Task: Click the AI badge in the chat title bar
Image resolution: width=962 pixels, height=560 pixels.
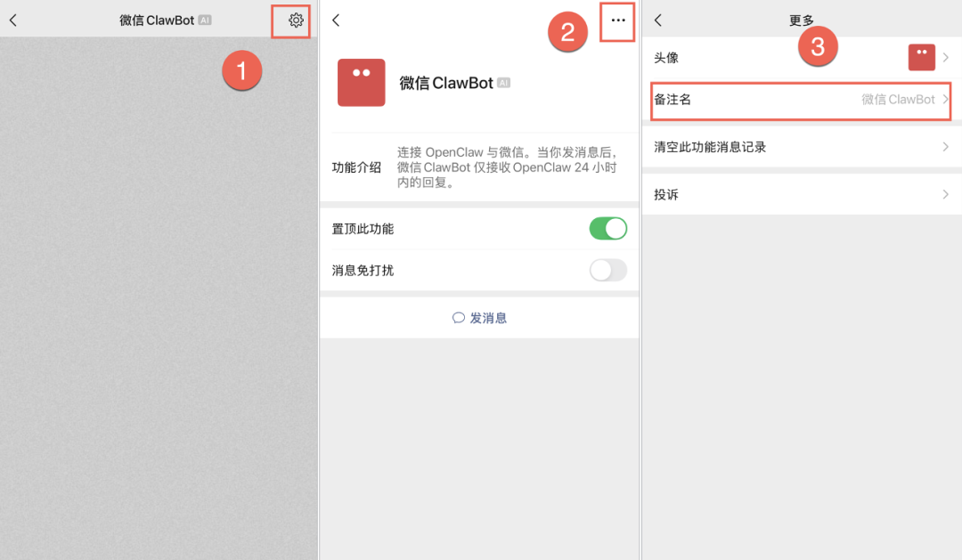Action: point(205,20)
